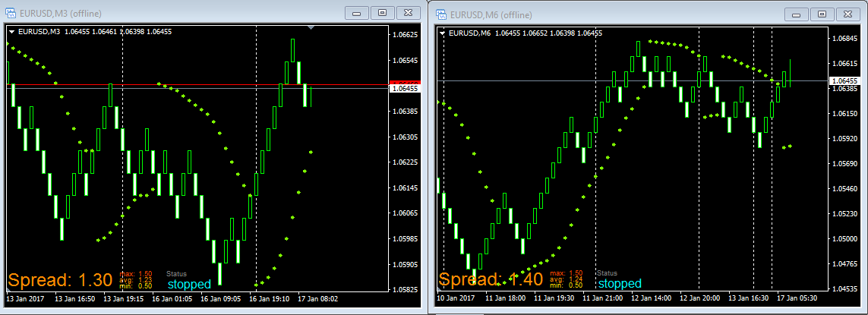The image size is (868, 315).
Task: Restore the EURUSD,M3 chart window
Action: click(383, 12)
